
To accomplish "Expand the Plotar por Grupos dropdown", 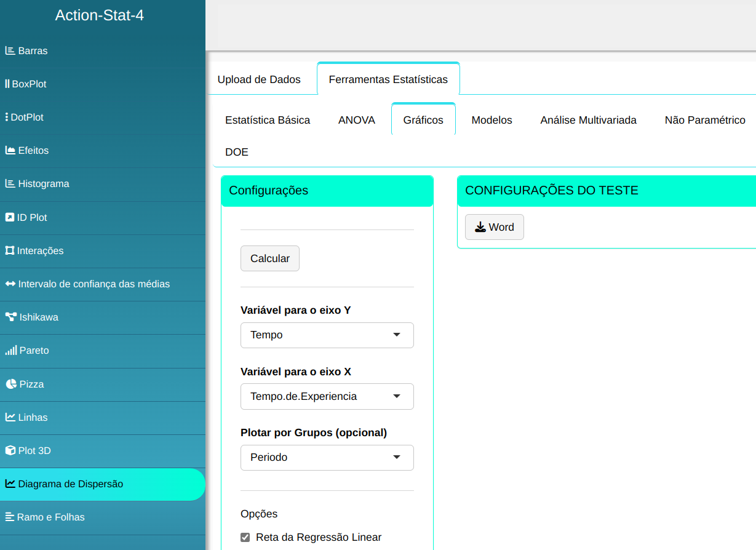I will click(x=327, y=458).
